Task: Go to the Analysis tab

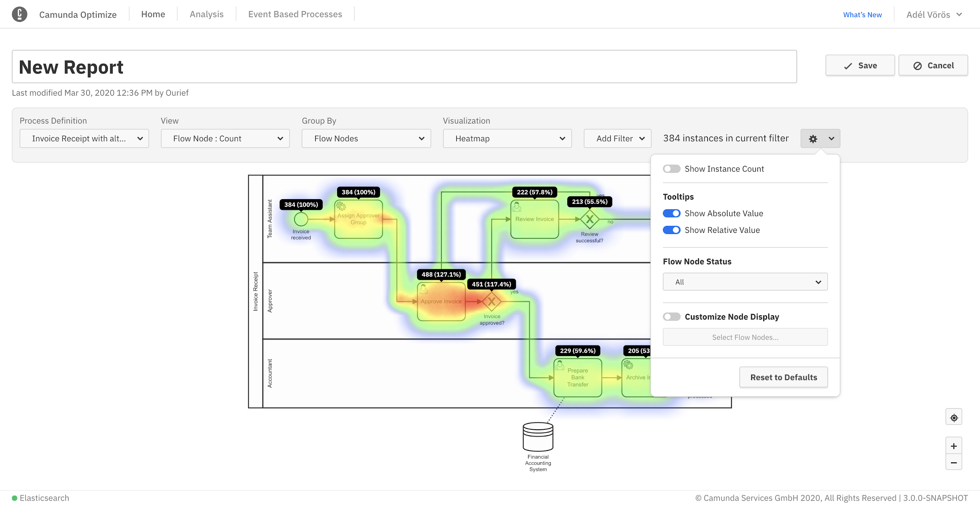Action: 207,15
